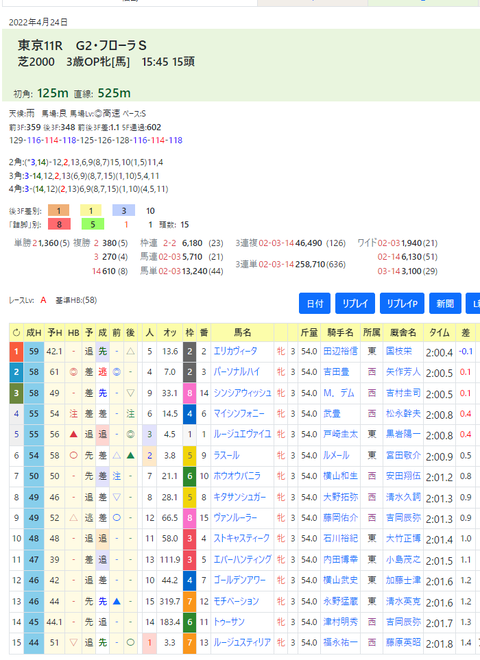Open trainer 松永幹夫 link
The image size is (480, 660).
point(403,414)
